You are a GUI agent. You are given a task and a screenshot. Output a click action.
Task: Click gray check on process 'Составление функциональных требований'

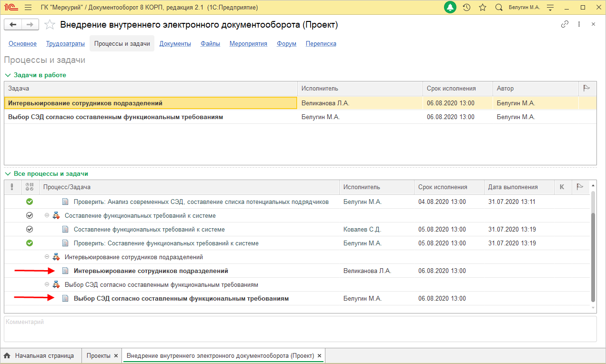click(30, 215)
